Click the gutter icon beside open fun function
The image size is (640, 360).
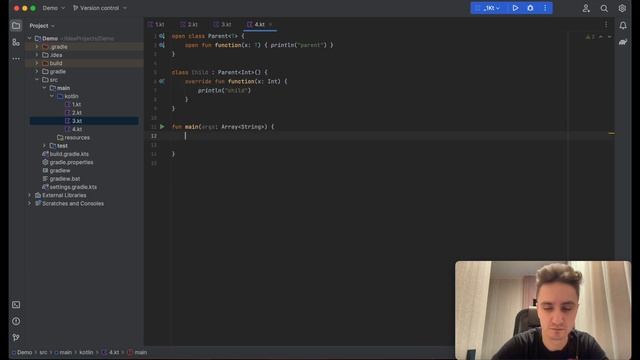(x=162, y=45)
